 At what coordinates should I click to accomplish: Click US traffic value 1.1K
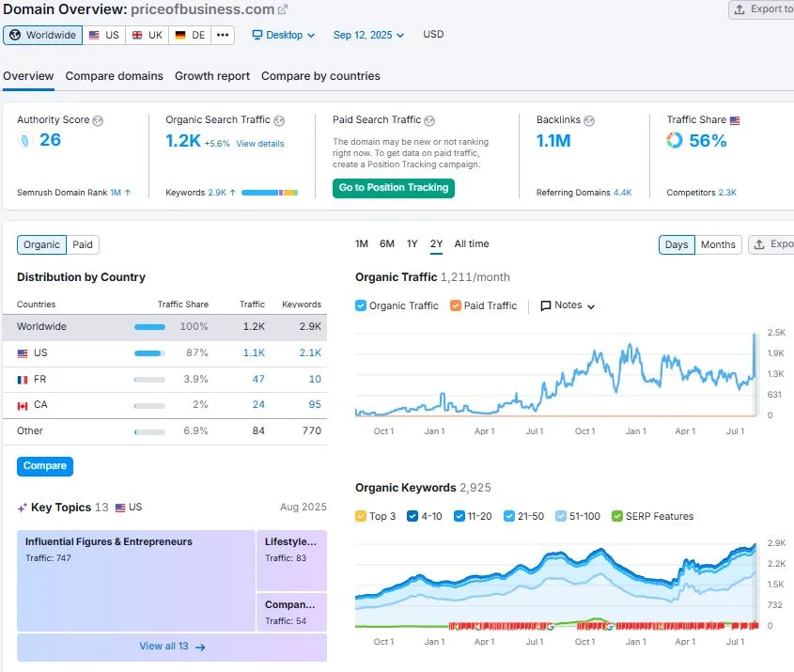click(x=255, y=353)
